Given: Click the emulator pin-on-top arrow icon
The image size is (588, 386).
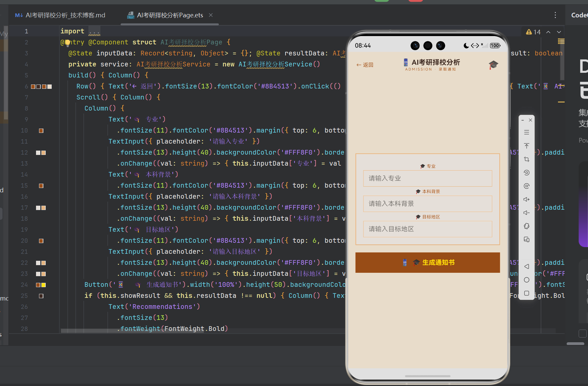Looking at the screenshot, I should (527, 146).
